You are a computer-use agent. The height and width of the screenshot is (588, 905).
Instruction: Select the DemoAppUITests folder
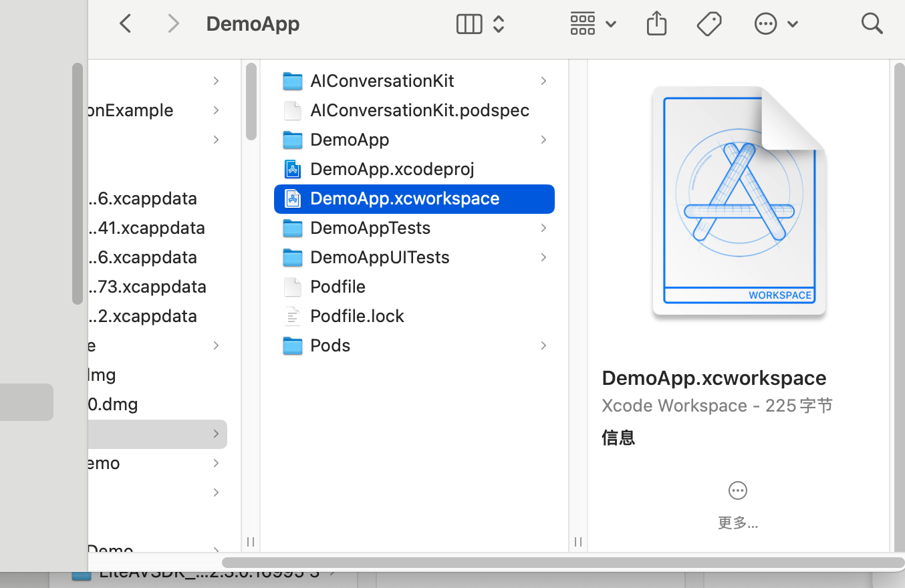coord(379,257)
